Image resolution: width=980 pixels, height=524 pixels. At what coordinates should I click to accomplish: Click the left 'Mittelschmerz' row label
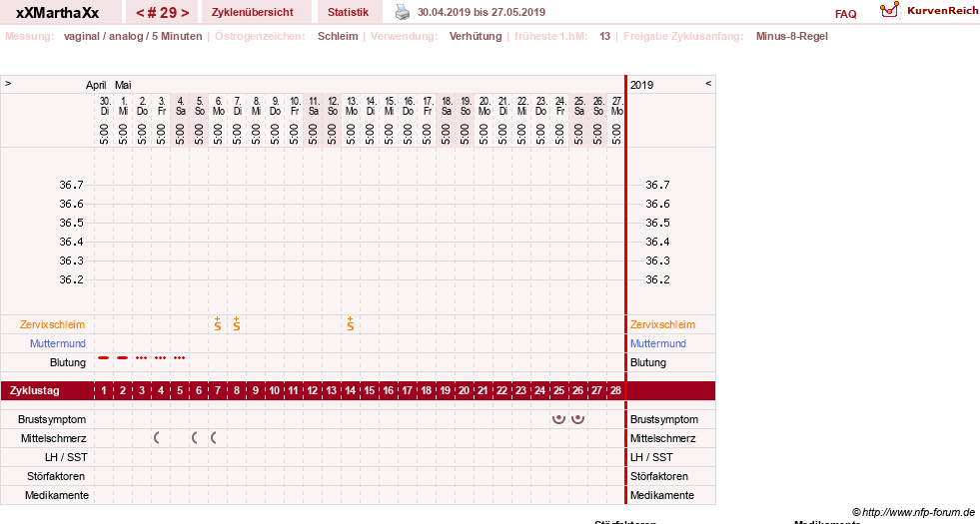click(x=53, y=438)
